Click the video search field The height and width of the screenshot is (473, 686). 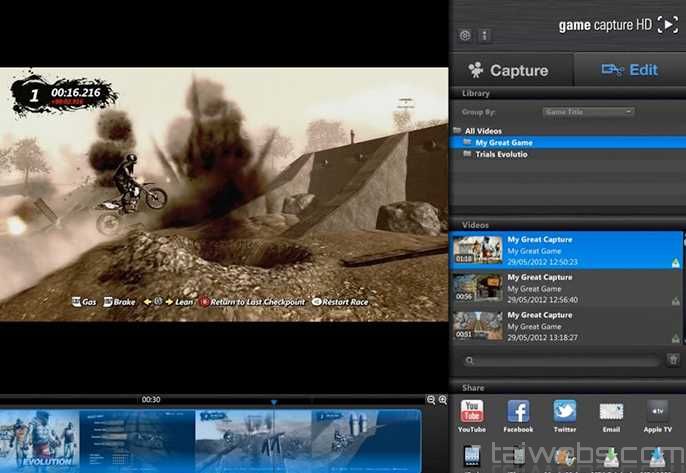560,359
